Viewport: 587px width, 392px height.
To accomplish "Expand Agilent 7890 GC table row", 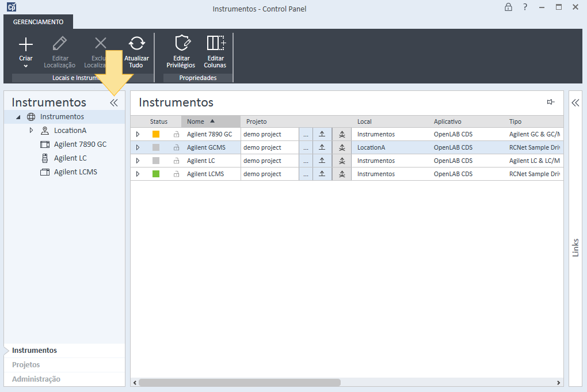I will click(138, 134).
